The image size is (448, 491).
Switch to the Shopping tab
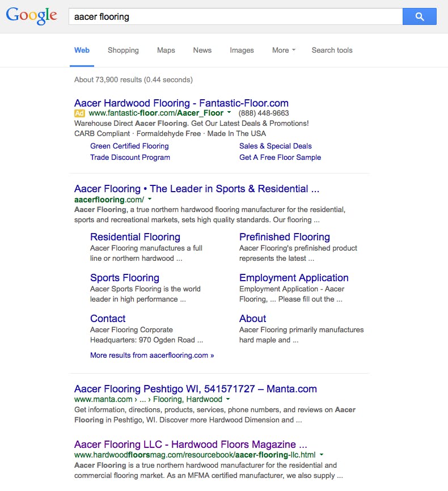click(x=123, y=50)
